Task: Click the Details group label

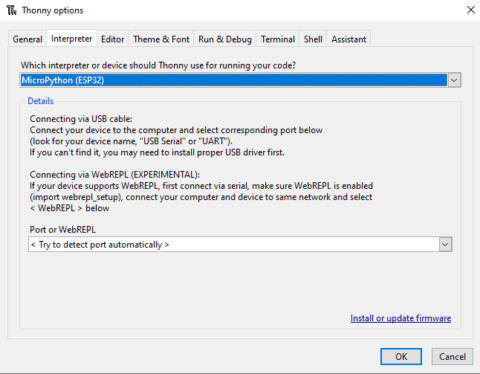Action: (40, 101)
